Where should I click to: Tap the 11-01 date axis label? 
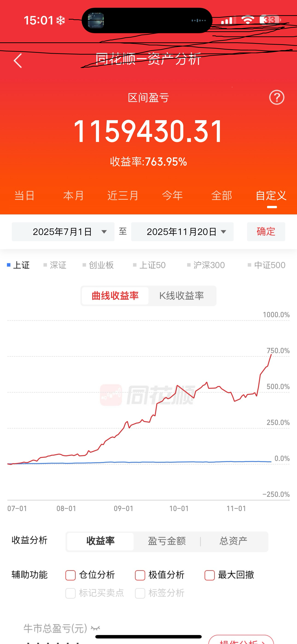pyautogui.click(x=236, y=509)
